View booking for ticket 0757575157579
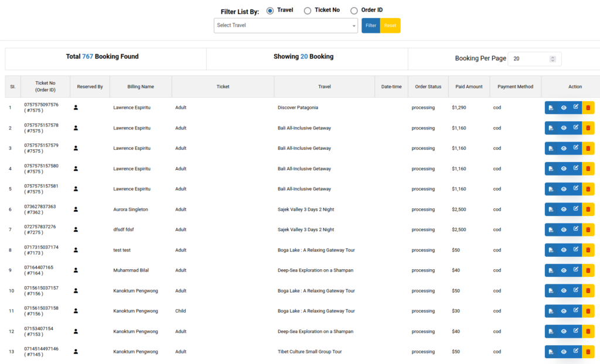 [x=564, y=149]
